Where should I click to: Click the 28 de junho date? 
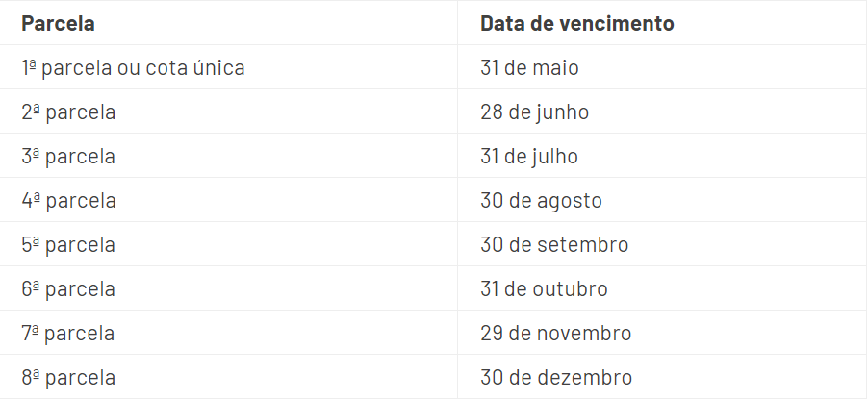pos(535,112)
